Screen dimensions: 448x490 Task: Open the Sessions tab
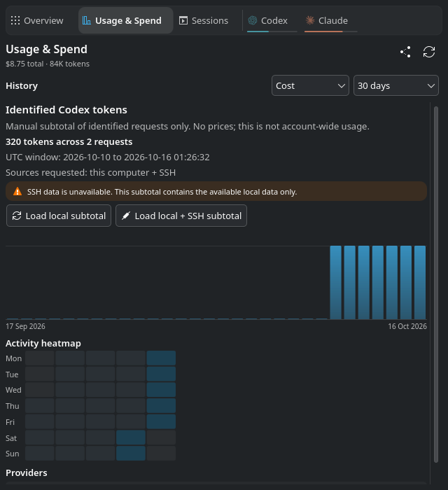click(x=204, y=20)
